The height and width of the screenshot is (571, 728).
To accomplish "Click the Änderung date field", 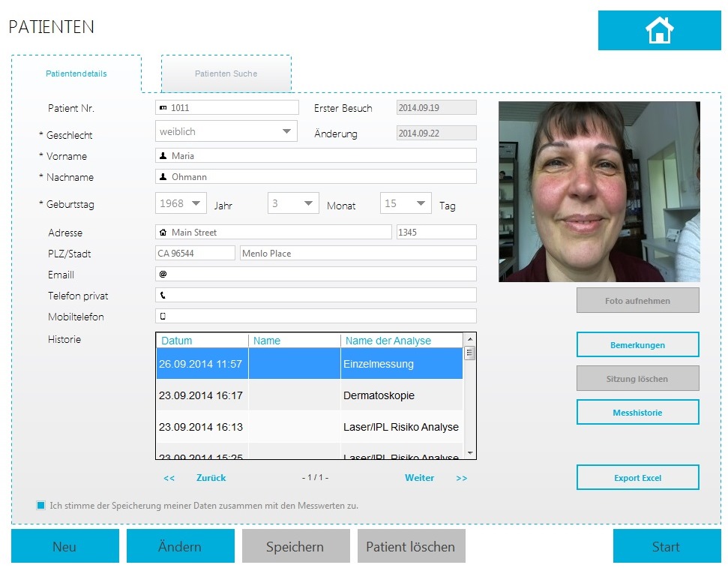I will pyautogui.click(x=436, y=133).
